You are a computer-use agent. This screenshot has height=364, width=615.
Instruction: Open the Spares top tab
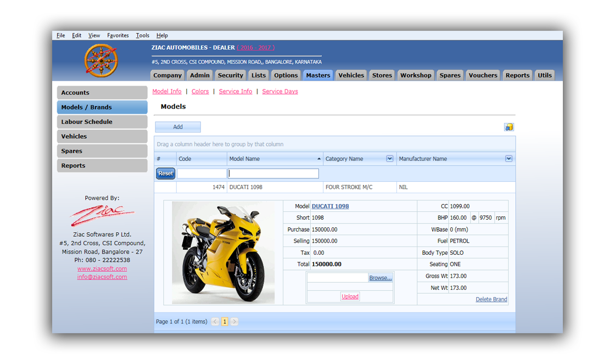(x=450, y=75)
